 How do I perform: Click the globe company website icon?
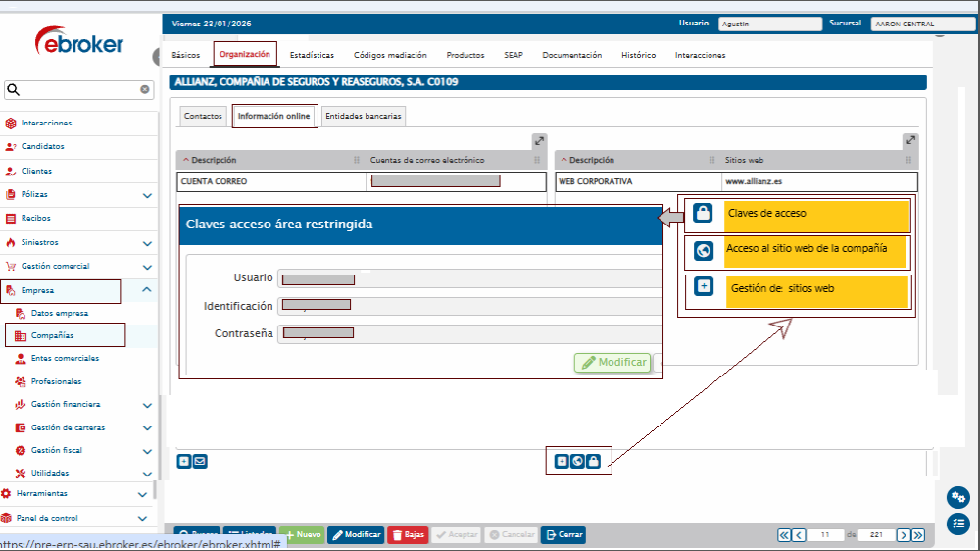pos(577,461)
